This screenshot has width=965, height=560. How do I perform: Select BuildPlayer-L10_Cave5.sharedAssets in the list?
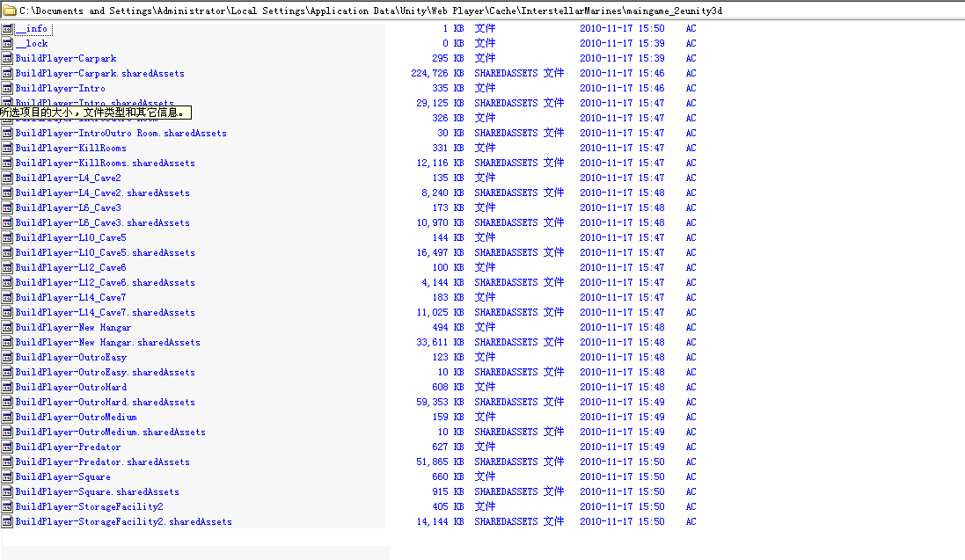pos(105,252)
